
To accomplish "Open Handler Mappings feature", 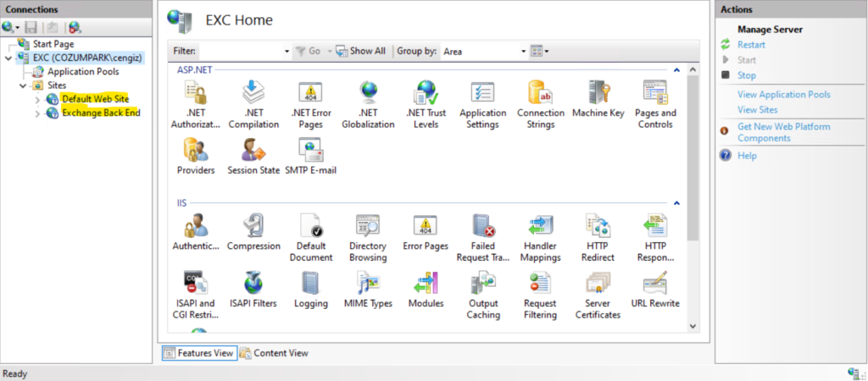I will (541, 238).
